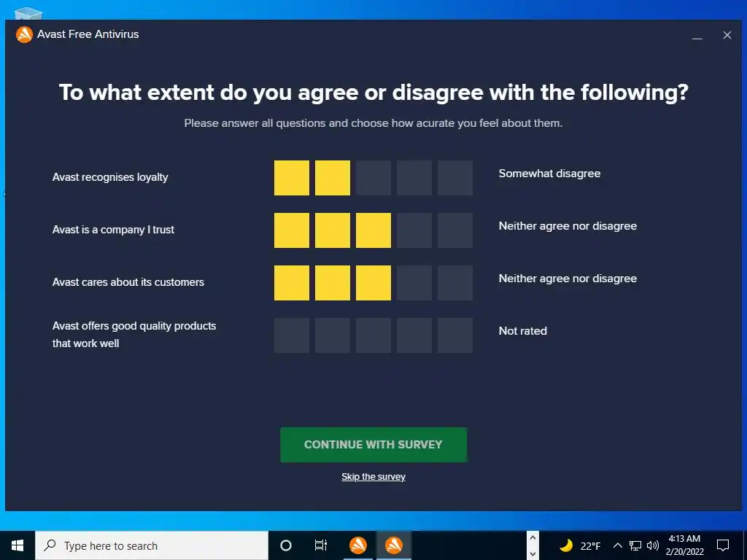Click the Avast logo in title bar
Screen dimensions: 747x560
click(x=24, y=34)
